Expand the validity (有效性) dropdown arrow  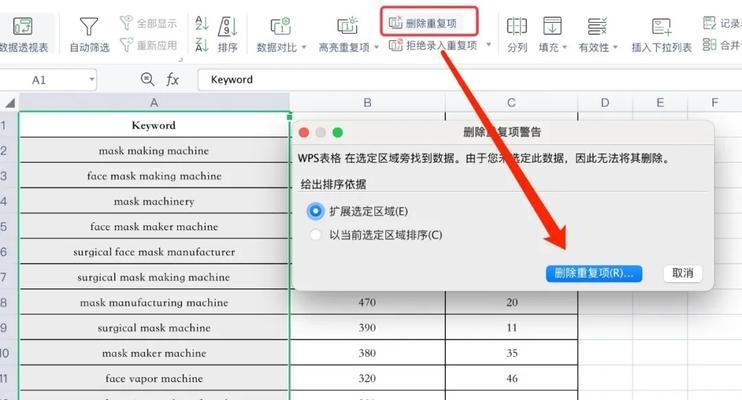(615, 47)
